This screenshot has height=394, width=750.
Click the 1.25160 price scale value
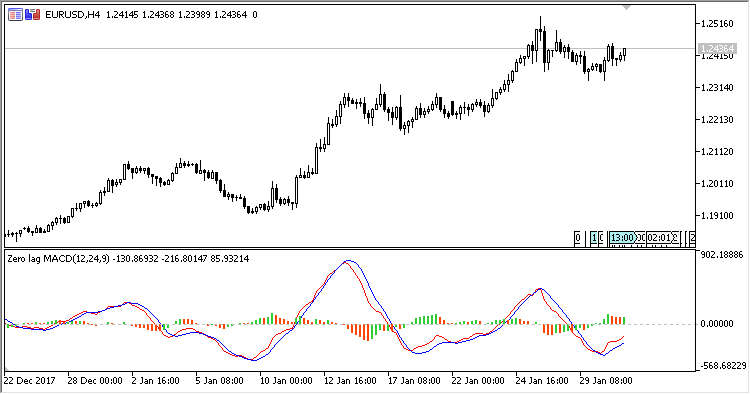tap(717, 24)
